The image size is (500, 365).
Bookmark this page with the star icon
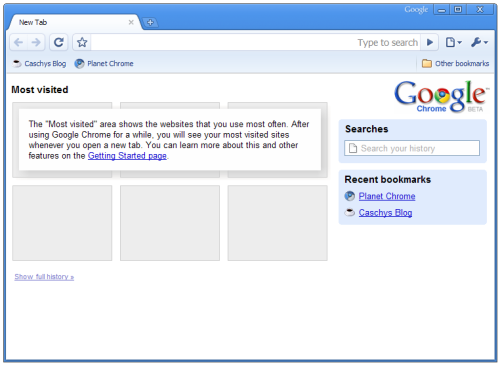click(82, 42)
